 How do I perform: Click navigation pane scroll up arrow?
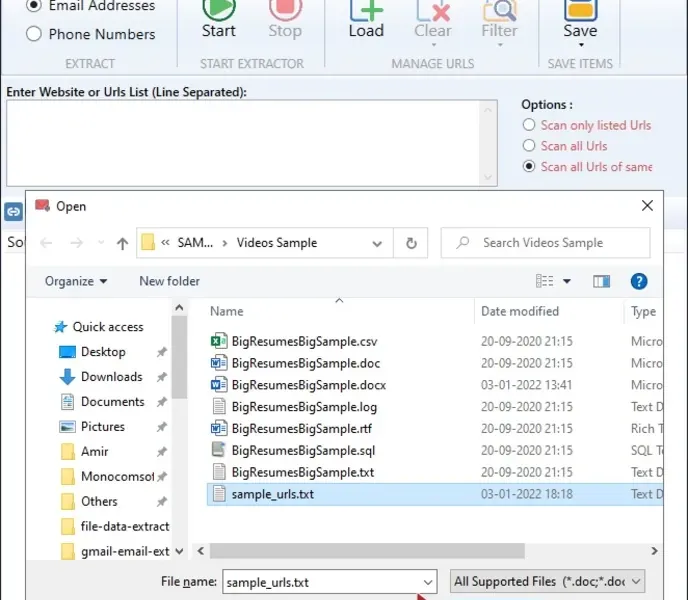coord(179,308)
